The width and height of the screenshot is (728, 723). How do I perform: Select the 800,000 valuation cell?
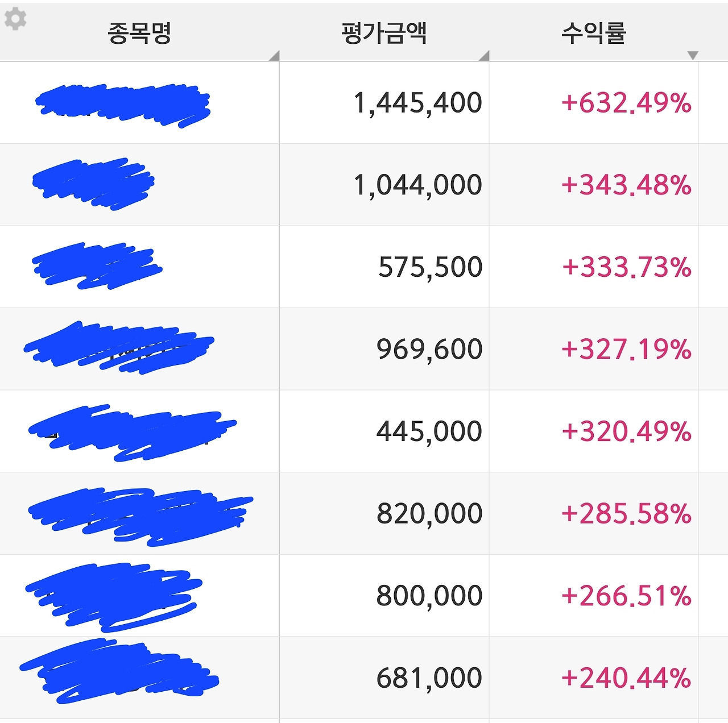pos(429,595)
